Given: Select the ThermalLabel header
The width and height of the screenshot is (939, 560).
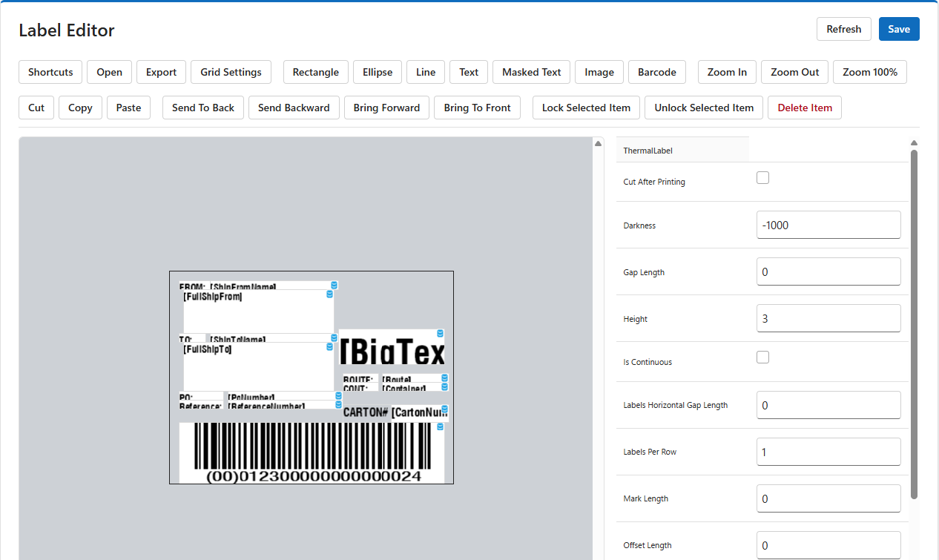Looking at the screenshot, I should click(x=682, y=150).
